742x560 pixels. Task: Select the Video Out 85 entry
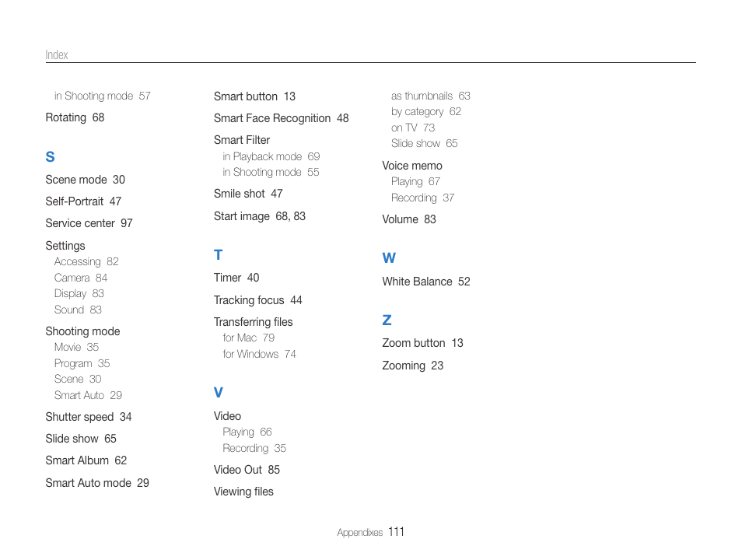247,470
